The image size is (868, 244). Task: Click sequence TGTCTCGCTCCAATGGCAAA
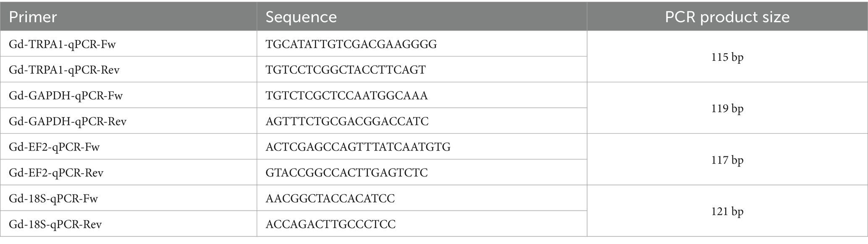(346, 96)
